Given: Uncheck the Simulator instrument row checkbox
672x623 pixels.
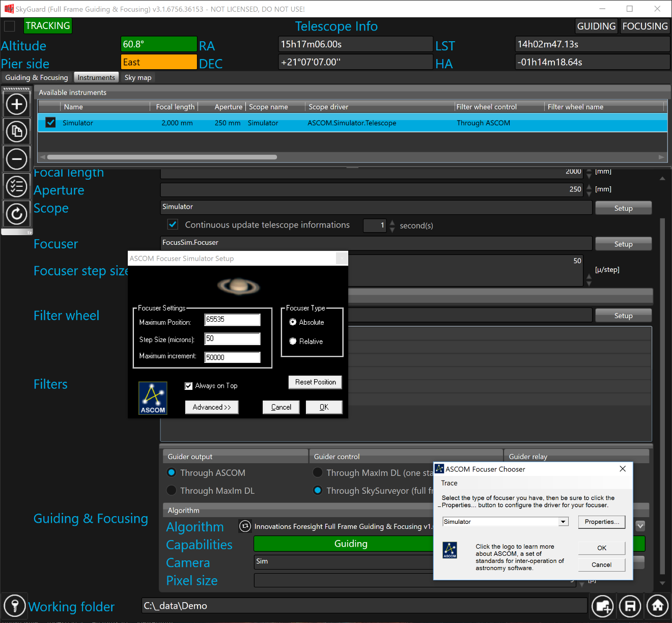Looking at the screenshot, I should [x=50, y=123].
